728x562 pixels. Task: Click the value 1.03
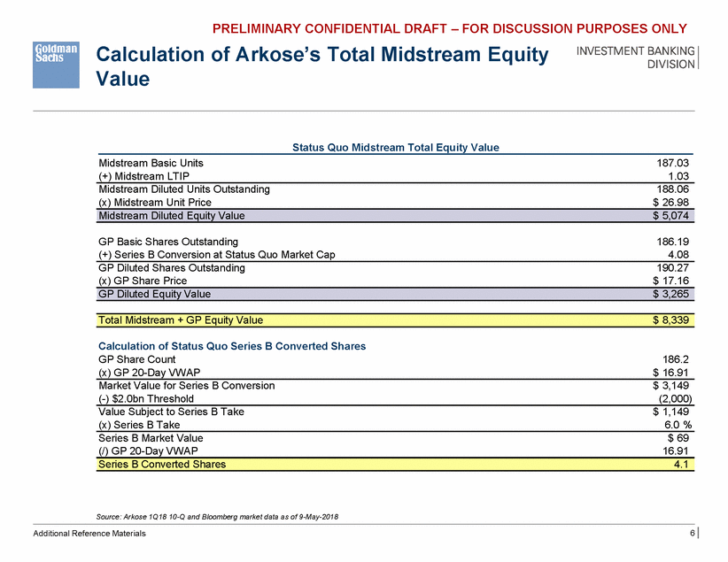click(x=678, y=176)
